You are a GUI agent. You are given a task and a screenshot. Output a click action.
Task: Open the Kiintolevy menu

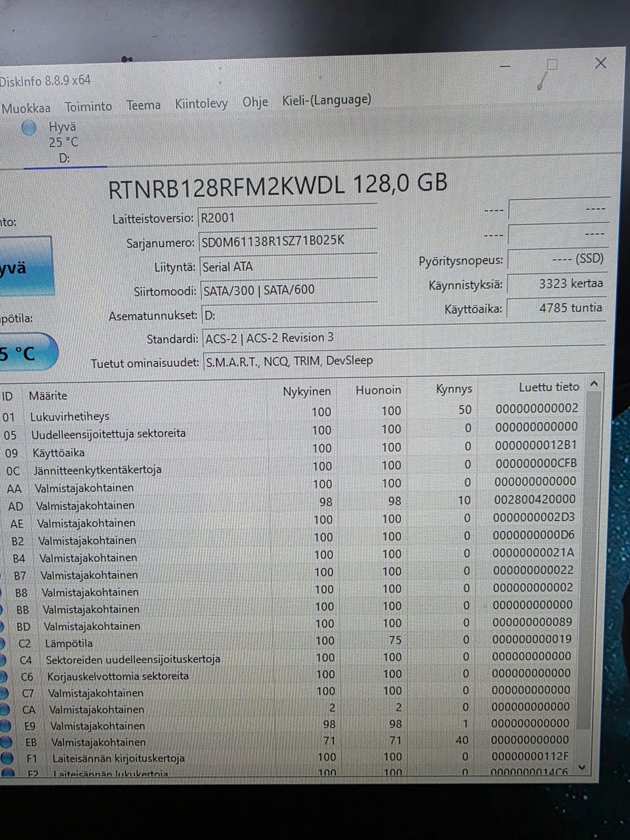coord(201,104)
